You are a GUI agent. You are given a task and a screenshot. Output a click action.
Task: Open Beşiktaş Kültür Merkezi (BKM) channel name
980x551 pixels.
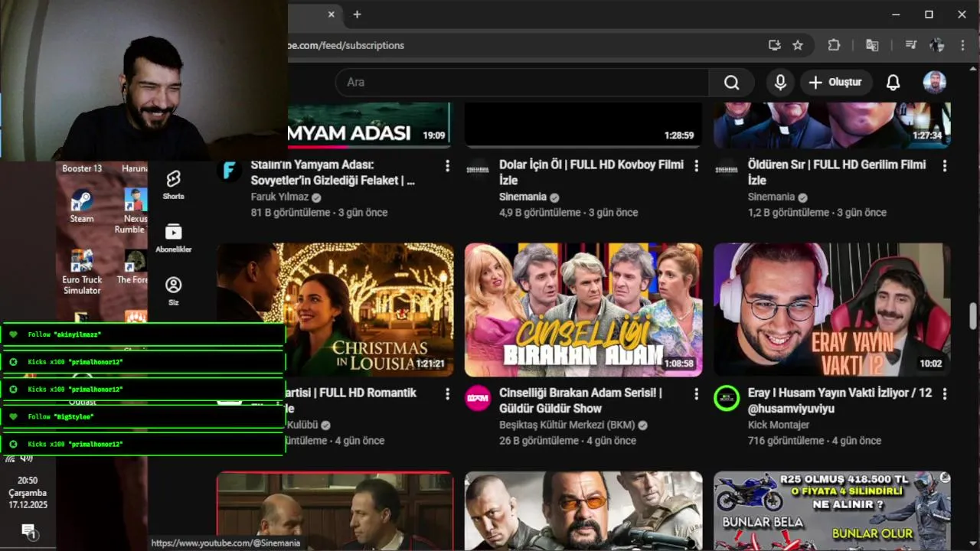(x=567, y=425)
